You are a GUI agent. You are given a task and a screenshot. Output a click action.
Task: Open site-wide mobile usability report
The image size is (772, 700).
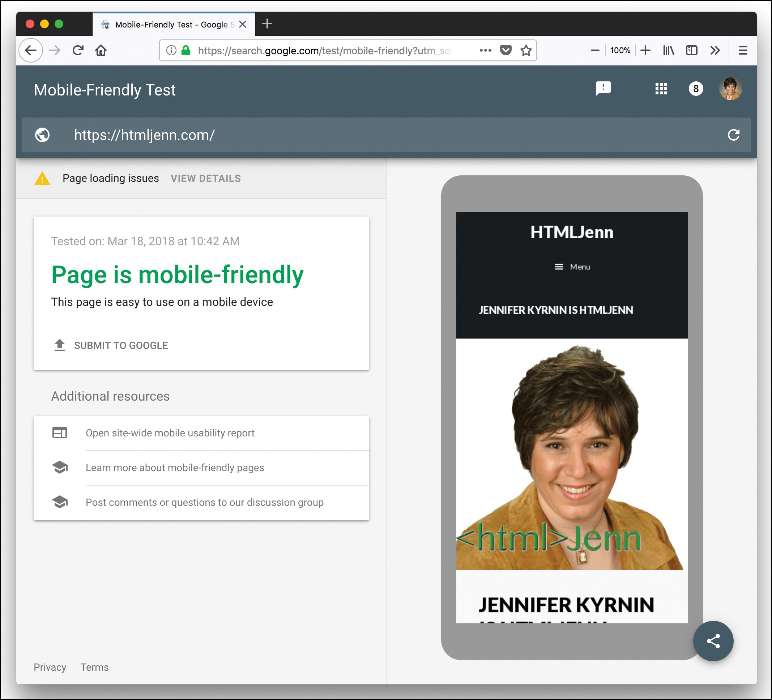170,433
